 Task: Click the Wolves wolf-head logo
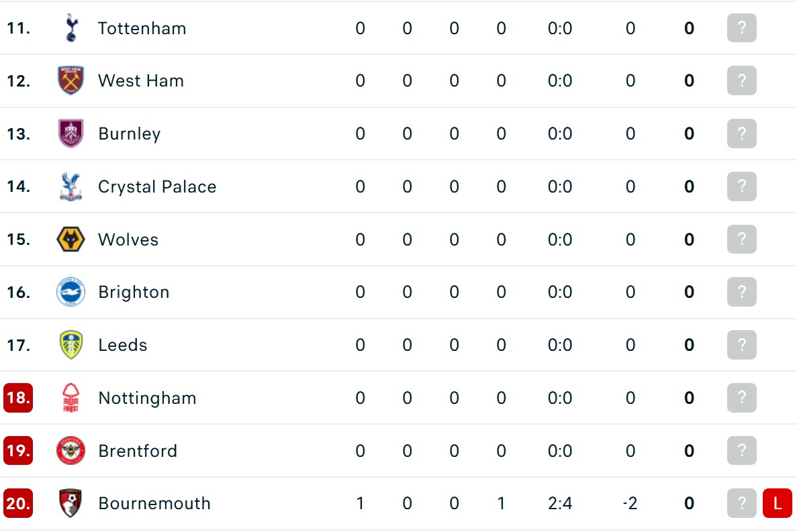(x=71, y=239)
